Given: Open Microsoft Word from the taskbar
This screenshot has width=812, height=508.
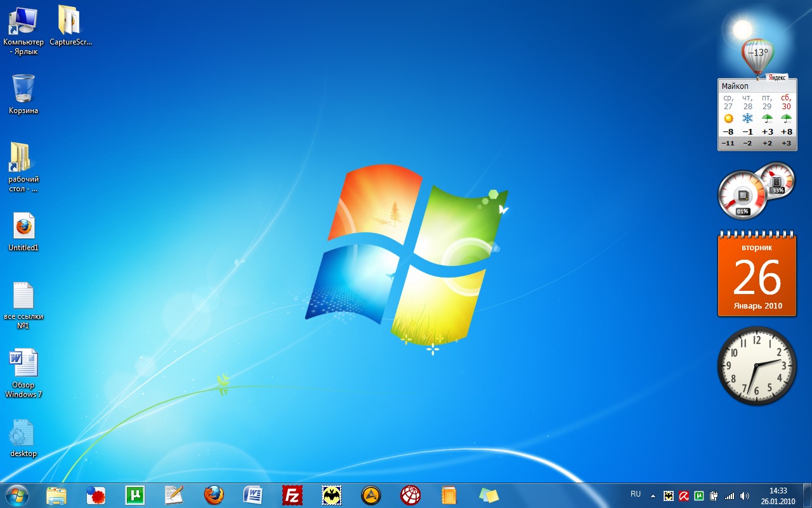Looking at the screenshot, I should 253,495.
